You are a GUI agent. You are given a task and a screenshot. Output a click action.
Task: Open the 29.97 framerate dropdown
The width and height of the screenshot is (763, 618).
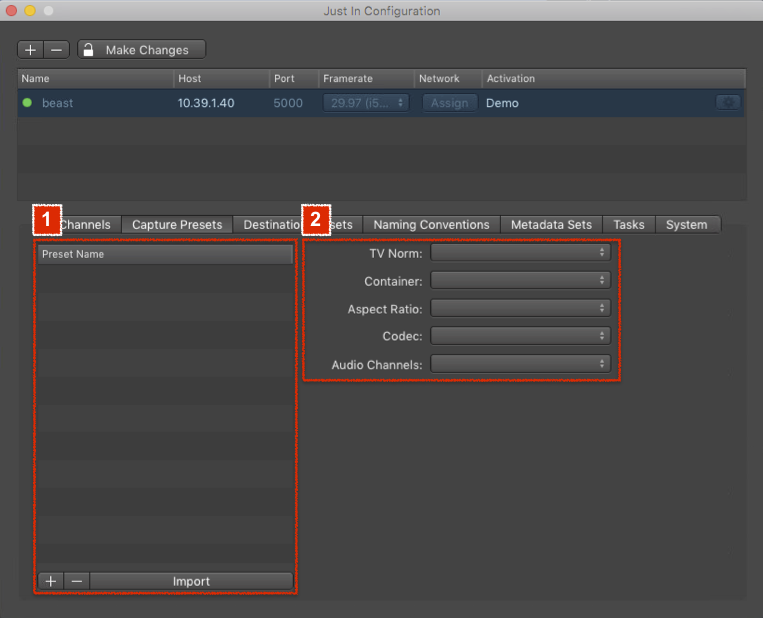366,103
